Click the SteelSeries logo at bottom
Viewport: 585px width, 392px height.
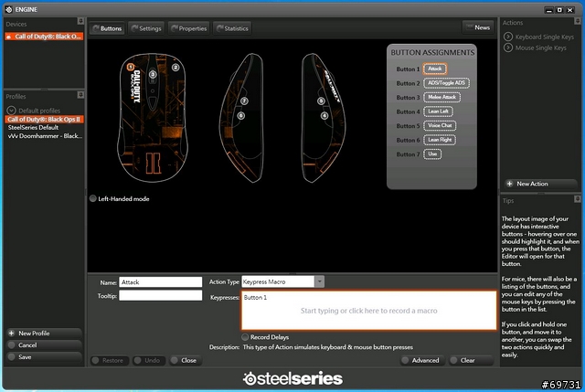pyautogui.click(x=292, y=378)
